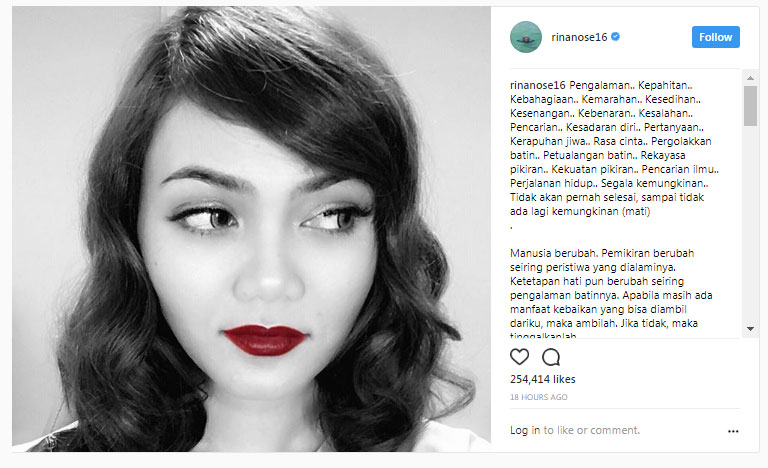Follow the rinanose16 account
768x468 pixels.
716,37
